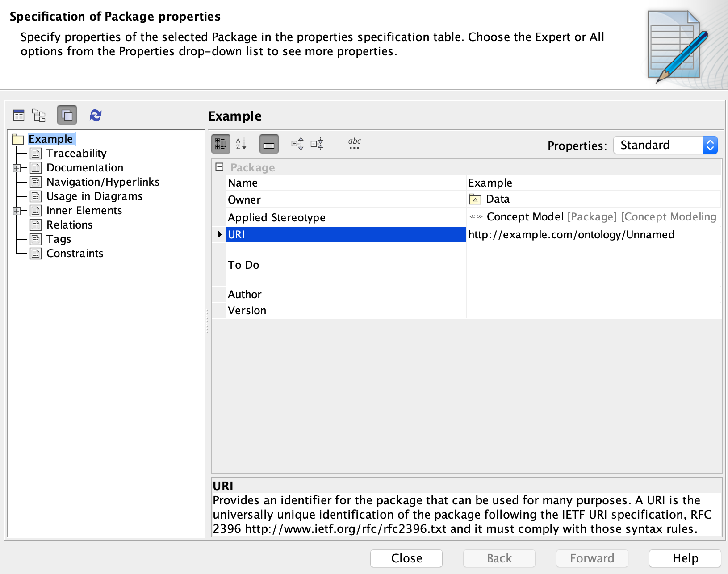Click the URI value field
Viewport: 728px width, 574px height.
[593, 235]
